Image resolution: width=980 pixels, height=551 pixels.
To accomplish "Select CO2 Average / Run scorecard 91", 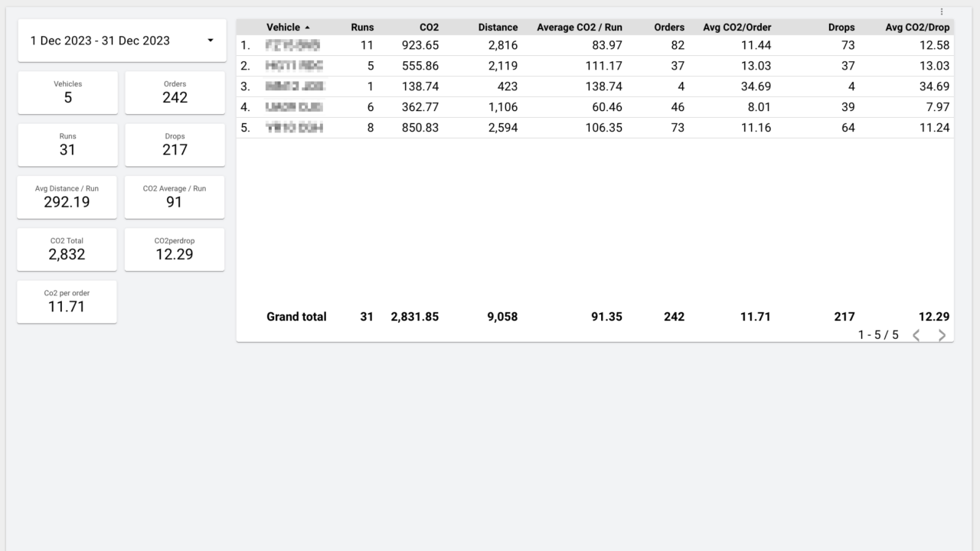I will click(175, 197).
